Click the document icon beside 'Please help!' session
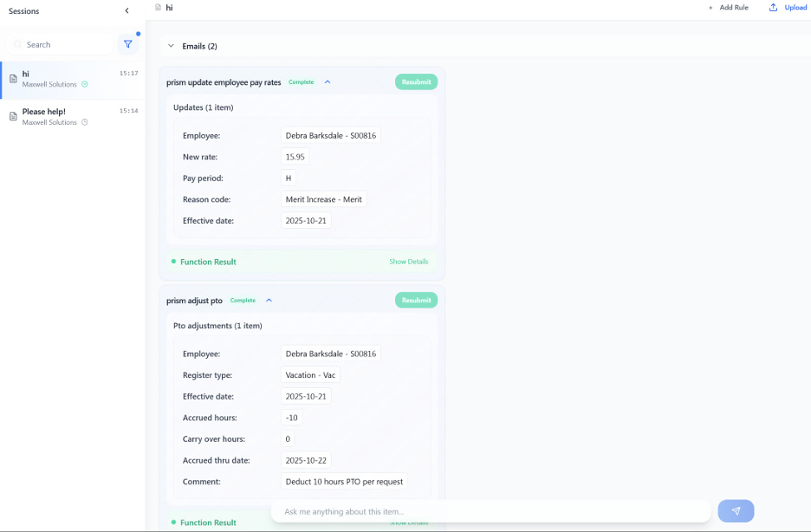Screen dimensions: 811x532 pyautogui.click(x=13, y=116)
